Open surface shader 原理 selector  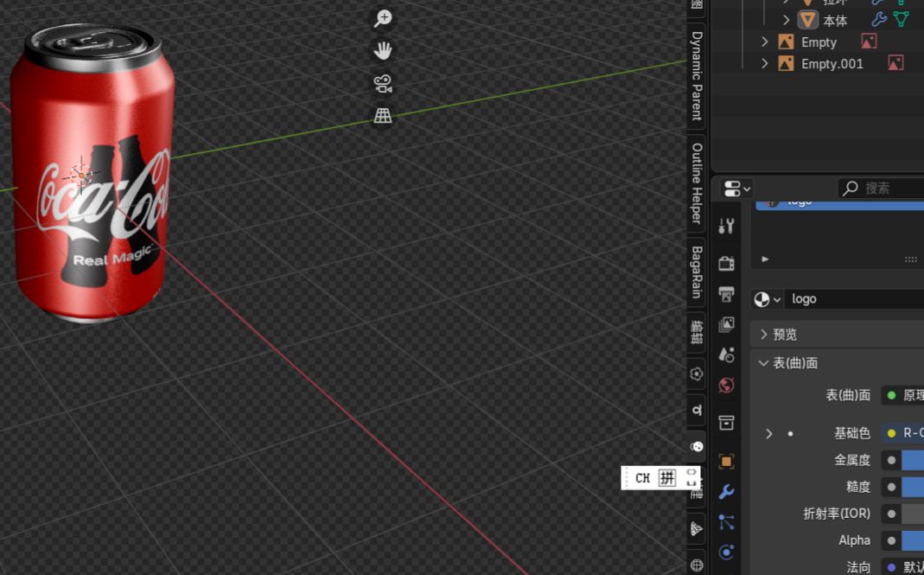coord(902,395)
